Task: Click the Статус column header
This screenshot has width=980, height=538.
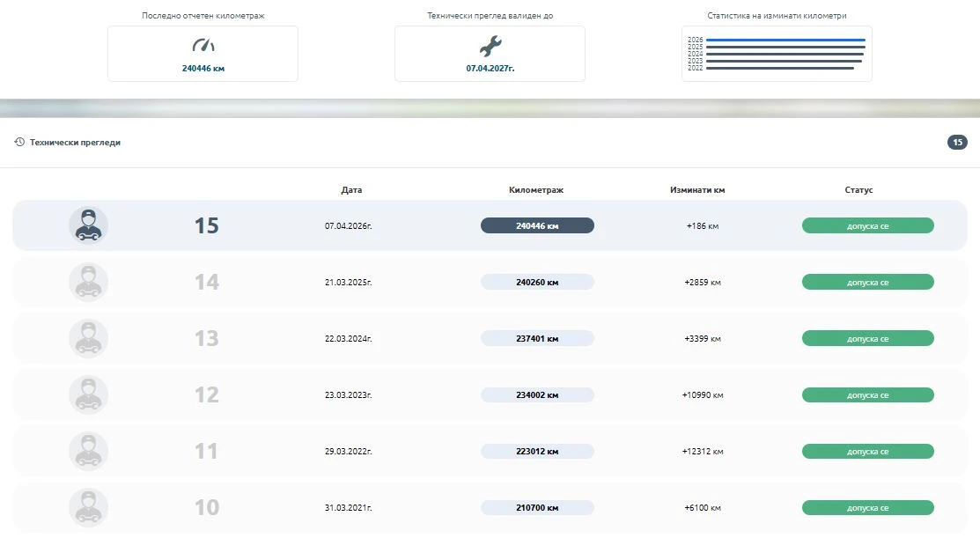Action: click(x=858, y=190)
